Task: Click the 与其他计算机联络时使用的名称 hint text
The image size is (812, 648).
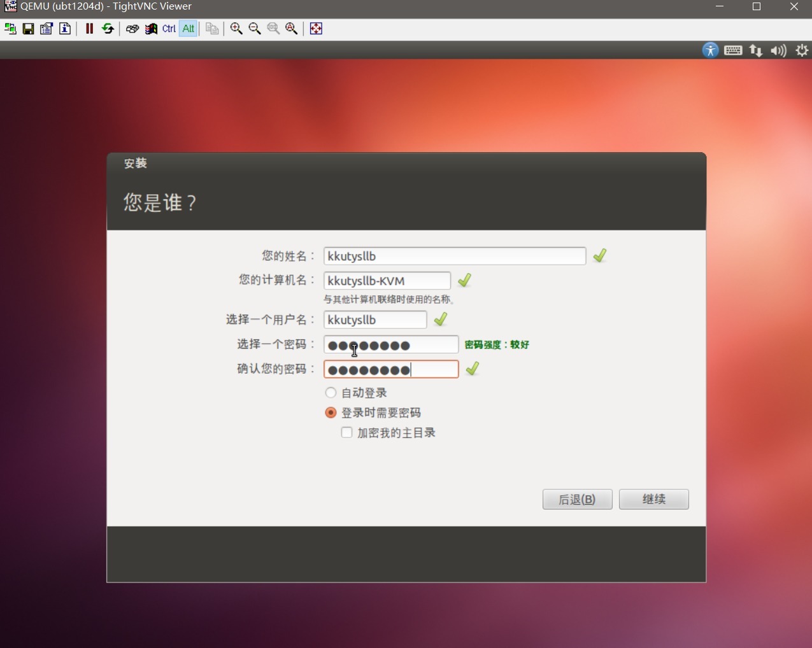Action: coord(388,299)
